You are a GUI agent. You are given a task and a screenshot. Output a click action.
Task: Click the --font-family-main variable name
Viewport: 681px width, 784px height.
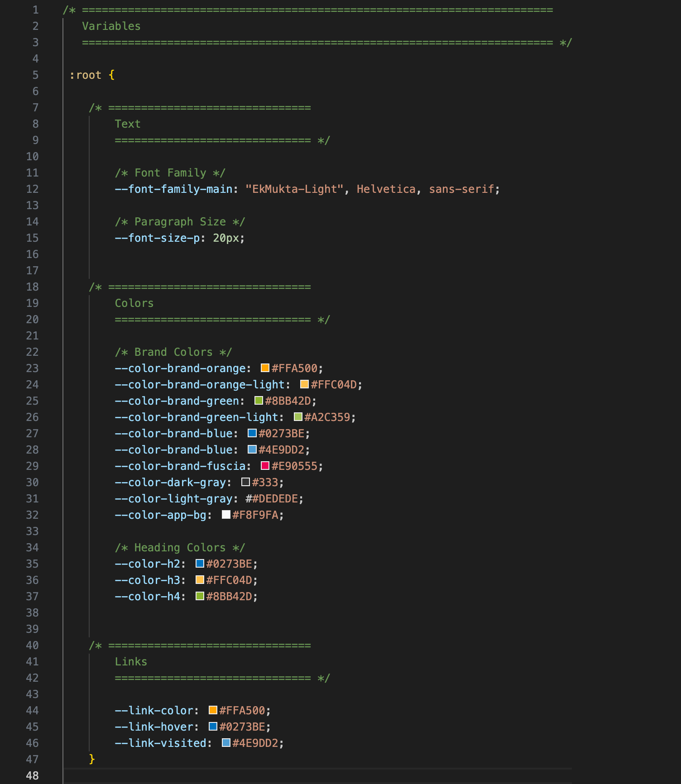[x=174, y=189]
